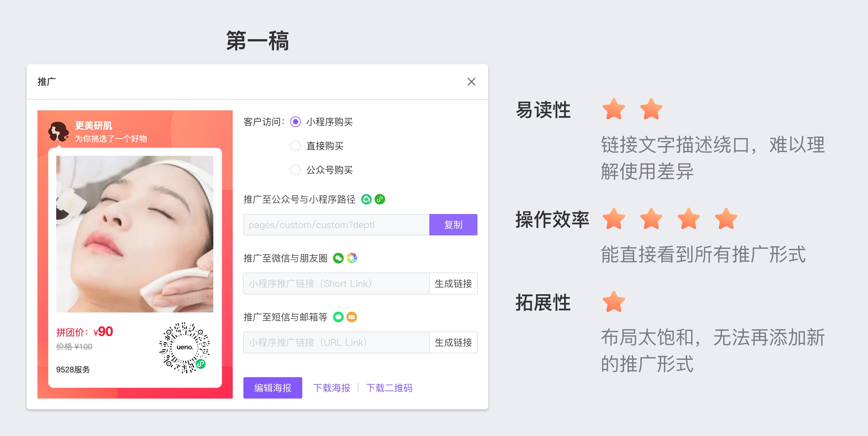The width and height of the screenshot is (868, 436).
Task: Click the official account icon beside path label
Action: 366,200
